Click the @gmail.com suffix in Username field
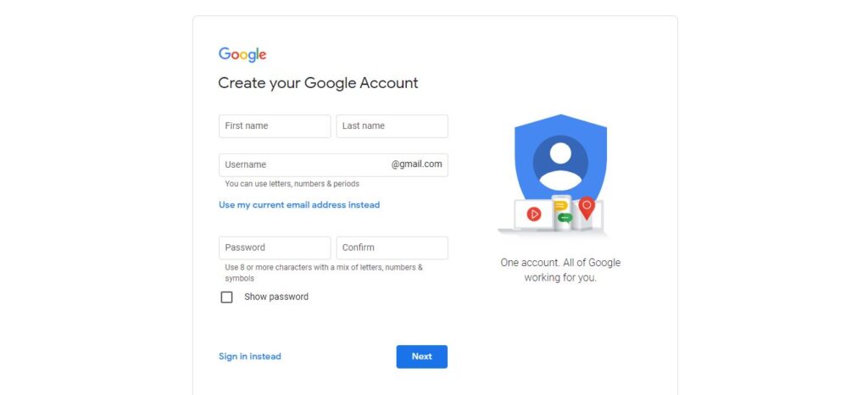Image resolution: width=868 pixels, height=395 pixels. tap(416, 164)
